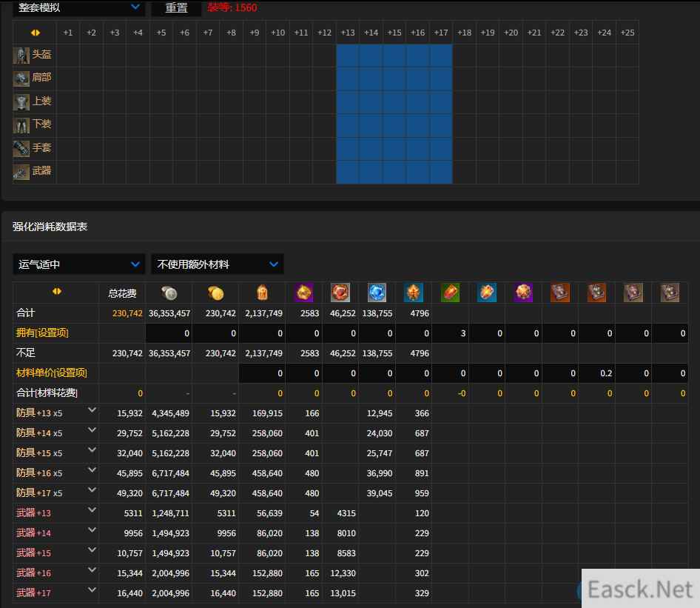Viewport: 700px width, 608px height.
Task: Expand the 防具+17 x5 row
Action: 92,490
